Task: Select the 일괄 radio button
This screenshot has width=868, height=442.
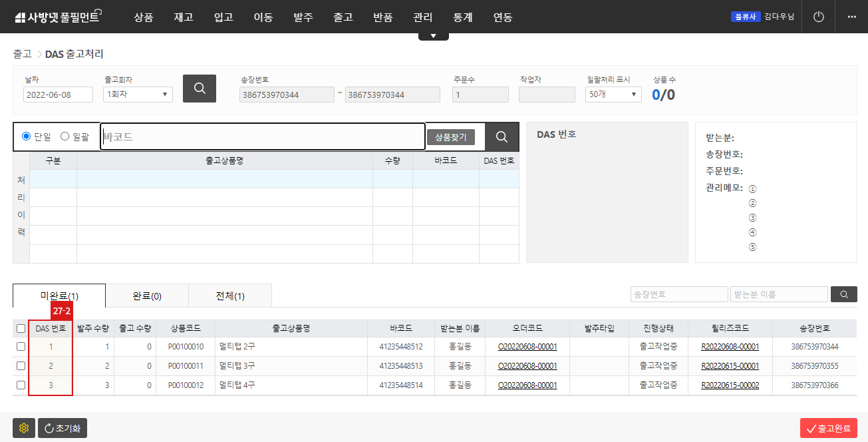Action: click(64, 136)
